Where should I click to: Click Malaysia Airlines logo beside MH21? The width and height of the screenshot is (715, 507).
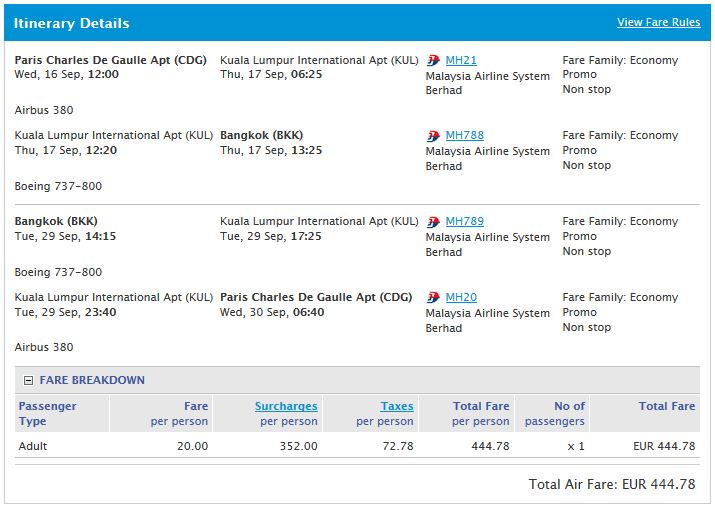pyautogui.click(x=433, y=60)
